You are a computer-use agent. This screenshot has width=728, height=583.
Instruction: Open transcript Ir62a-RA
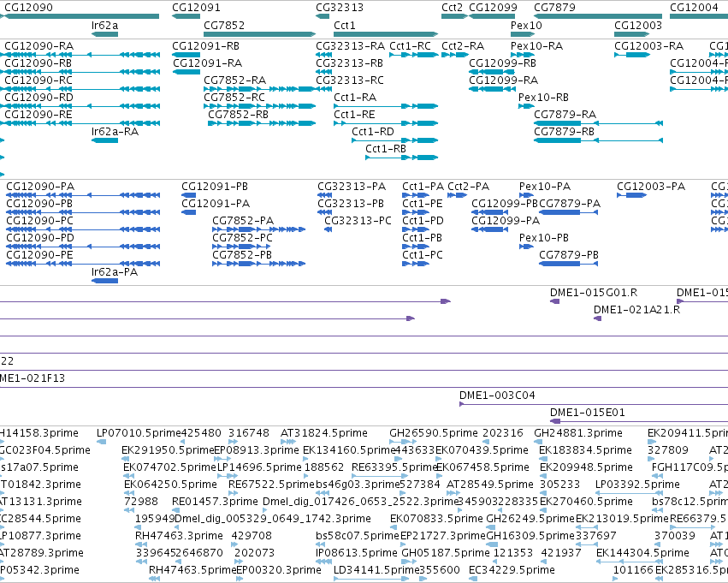(115, 132)
